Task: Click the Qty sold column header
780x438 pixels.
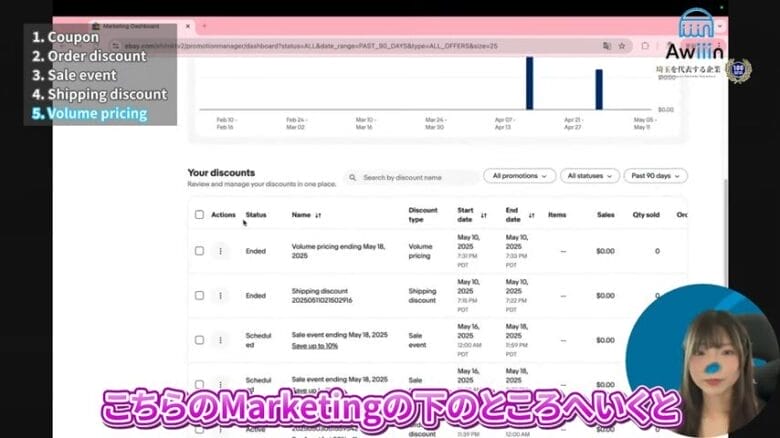Action: 646,215
